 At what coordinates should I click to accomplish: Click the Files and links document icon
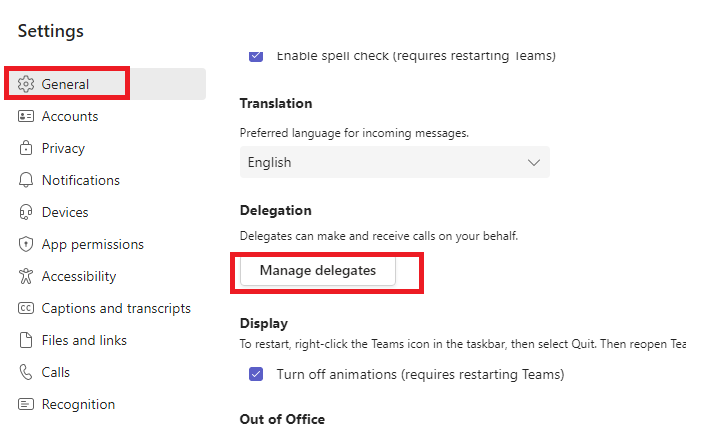coord(26,340)
